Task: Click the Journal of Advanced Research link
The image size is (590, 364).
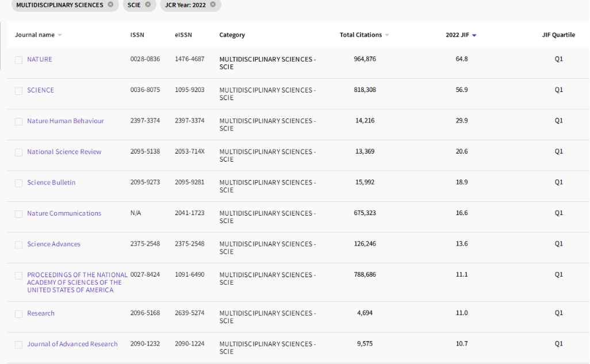Action: click(x=72, y=344)
